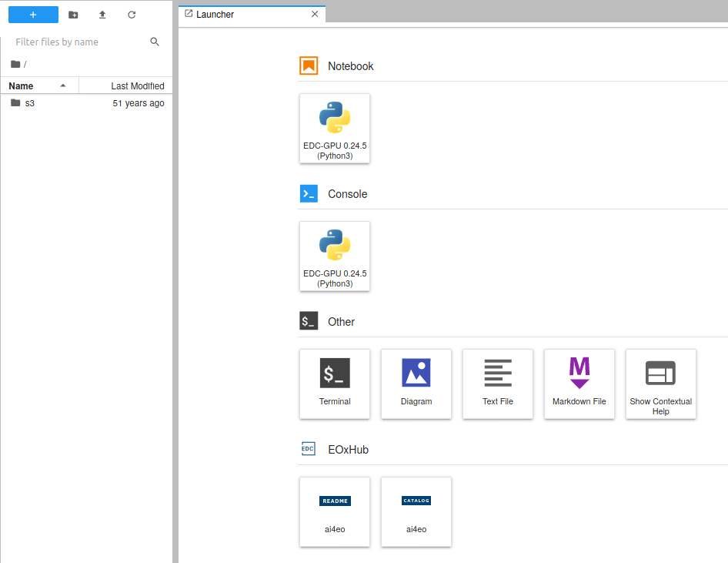Create a new Markdown File
Screen dimensions: 728x563
coord(579,384)
